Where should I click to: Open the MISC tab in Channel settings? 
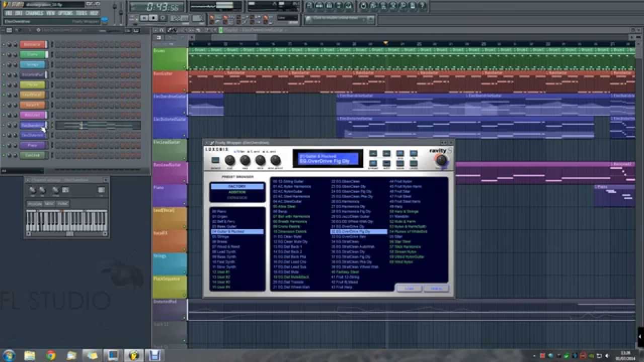pos(49,204)
